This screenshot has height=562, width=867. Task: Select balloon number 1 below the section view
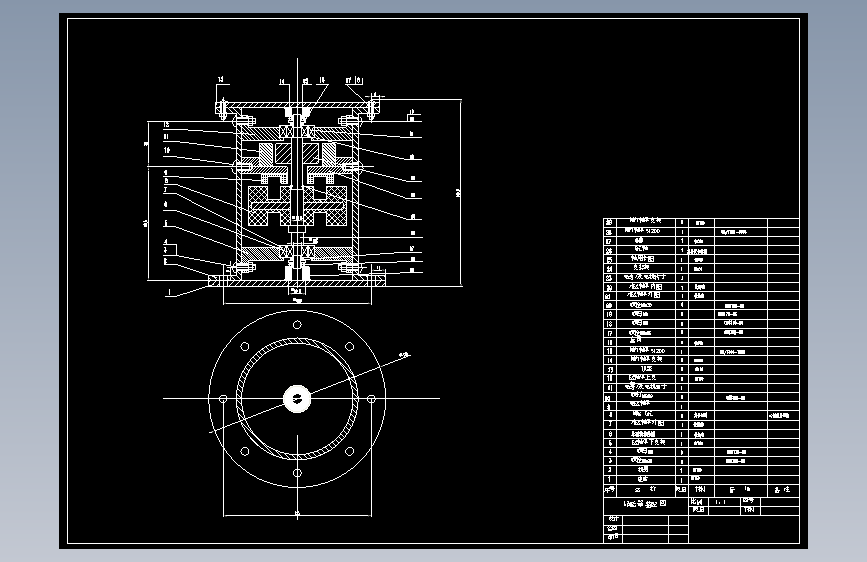[x=170, y=292]
